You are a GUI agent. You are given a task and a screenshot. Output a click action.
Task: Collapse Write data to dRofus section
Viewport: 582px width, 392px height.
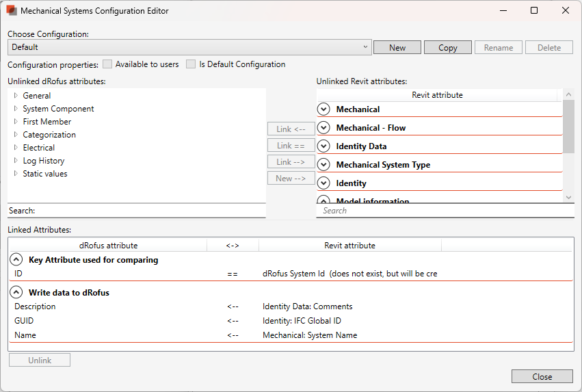point(16,293)
